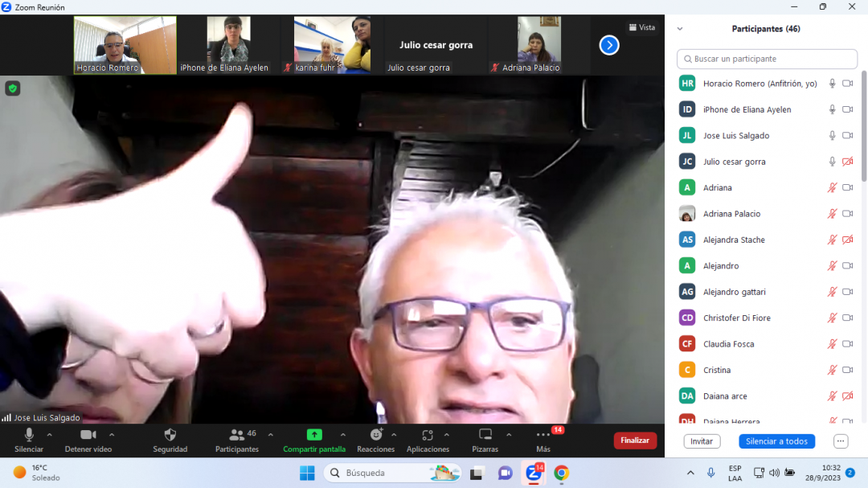This screenshot has height=488, width=868.
Task: Change layout with the Vista button
Action: tap(642, 27)
